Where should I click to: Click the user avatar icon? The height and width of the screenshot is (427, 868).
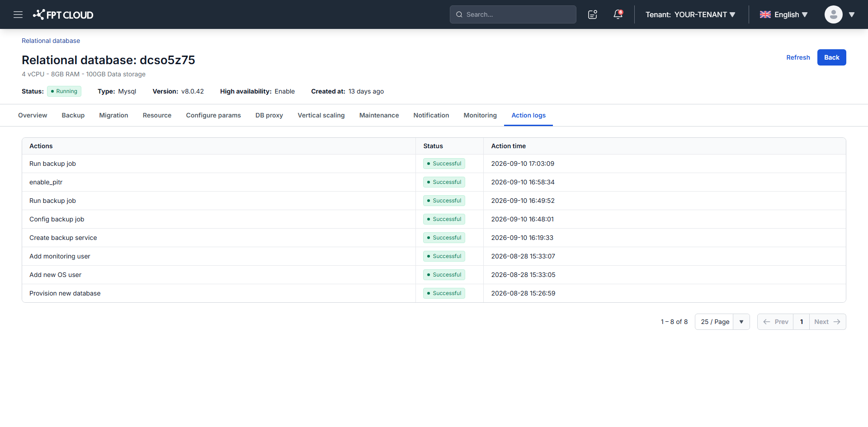coord(833,14)
